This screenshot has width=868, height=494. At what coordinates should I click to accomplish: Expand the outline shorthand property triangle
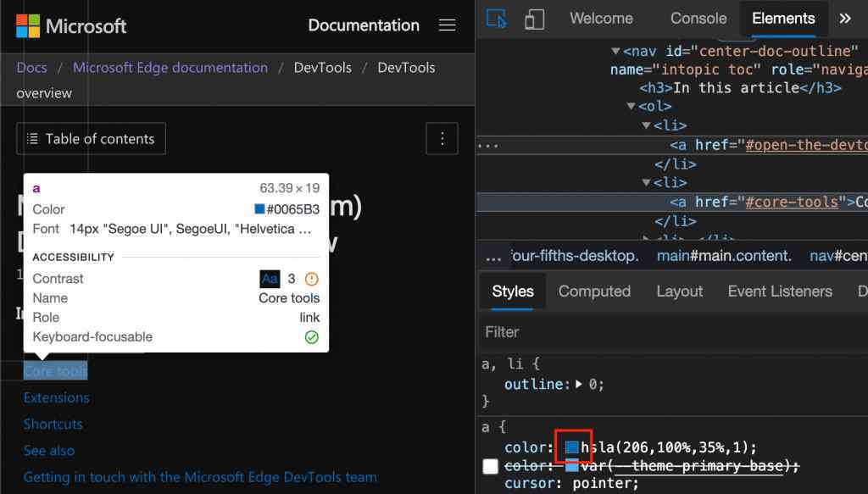[x=579, y=384]
